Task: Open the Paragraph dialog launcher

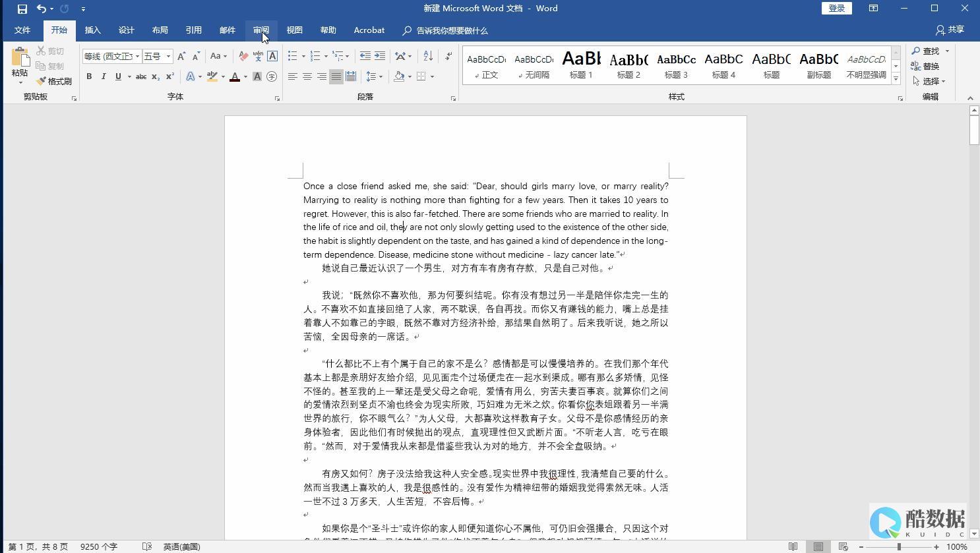Action: tap(453, 98)
